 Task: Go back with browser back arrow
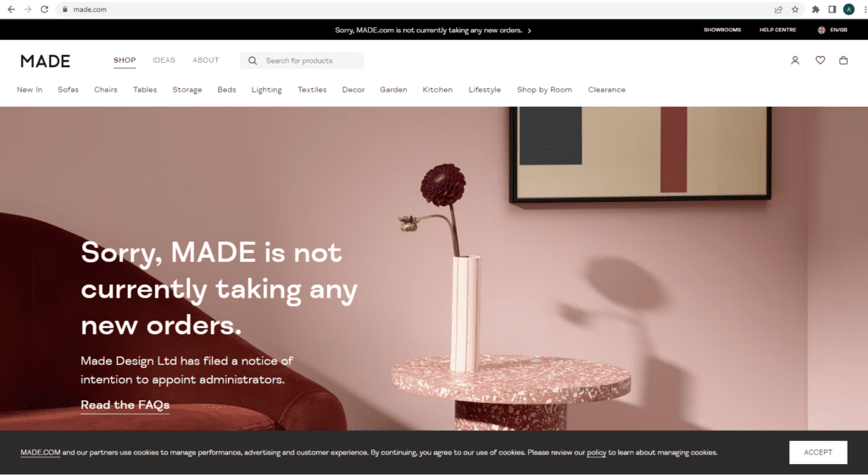tap(11, 9)
